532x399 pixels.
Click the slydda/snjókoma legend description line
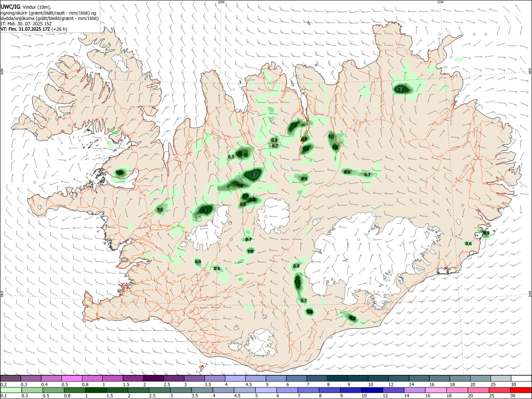pyautogui.click(x=49, y=18)
